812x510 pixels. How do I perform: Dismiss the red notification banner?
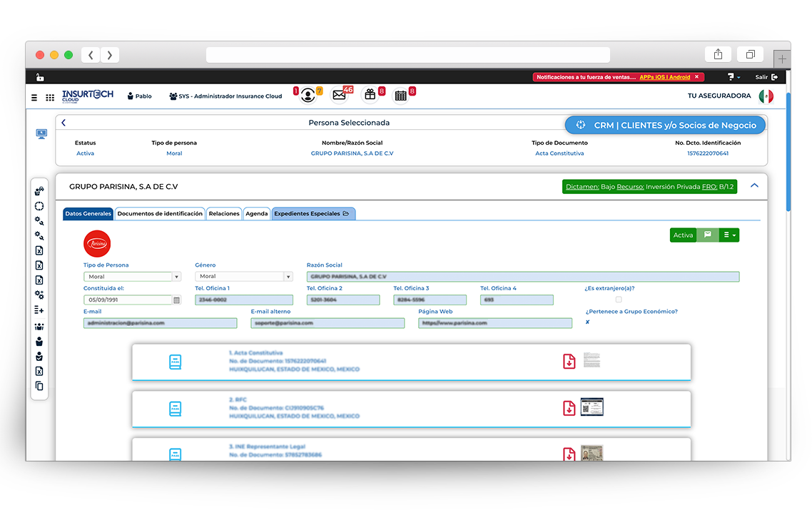point(696,76)
